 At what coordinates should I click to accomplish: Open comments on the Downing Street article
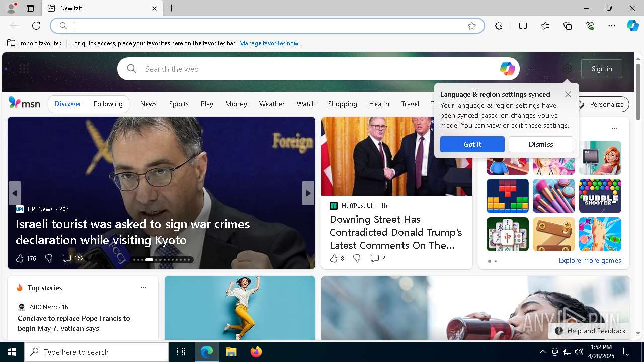(x=374, y=258)
